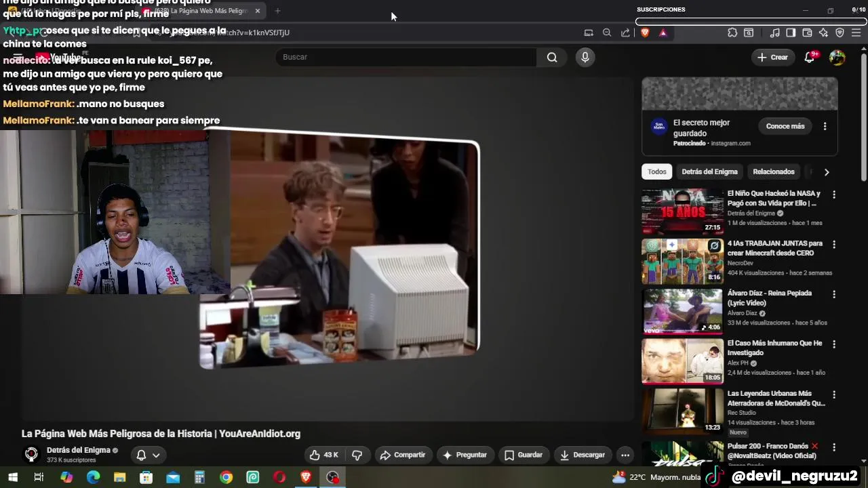Open El Niño Que Hackeó la NASA thumbnail
The image size is (868, 488).
[x=682, y=211]
